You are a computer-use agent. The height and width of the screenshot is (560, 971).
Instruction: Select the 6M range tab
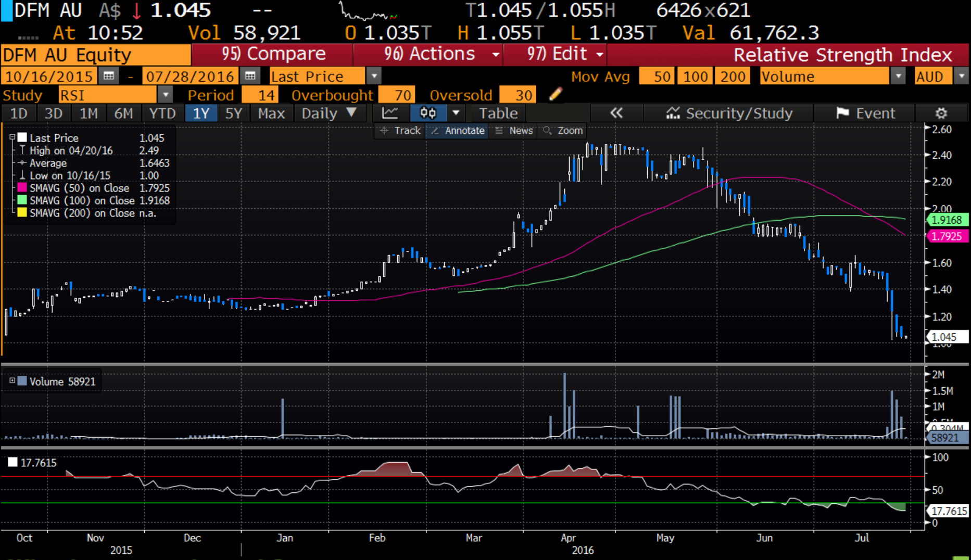[x=123, y=113]
